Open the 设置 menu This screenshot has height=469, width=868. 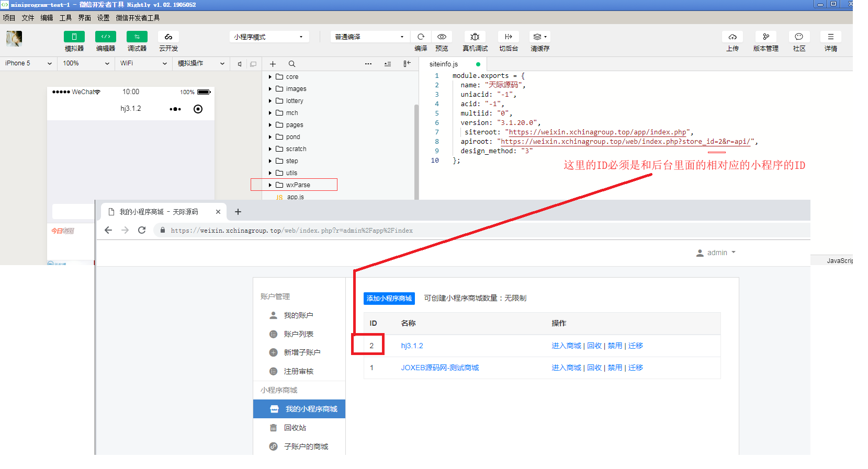[x=103, y=18]
